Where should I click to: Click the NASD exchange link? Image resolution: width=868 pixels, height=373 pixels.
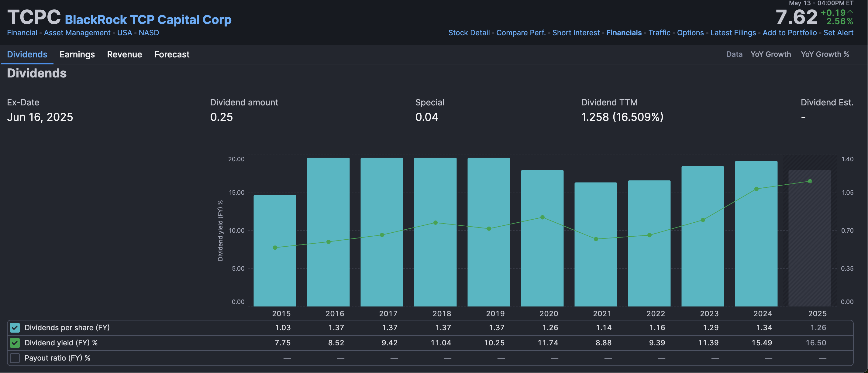point(149,33)
